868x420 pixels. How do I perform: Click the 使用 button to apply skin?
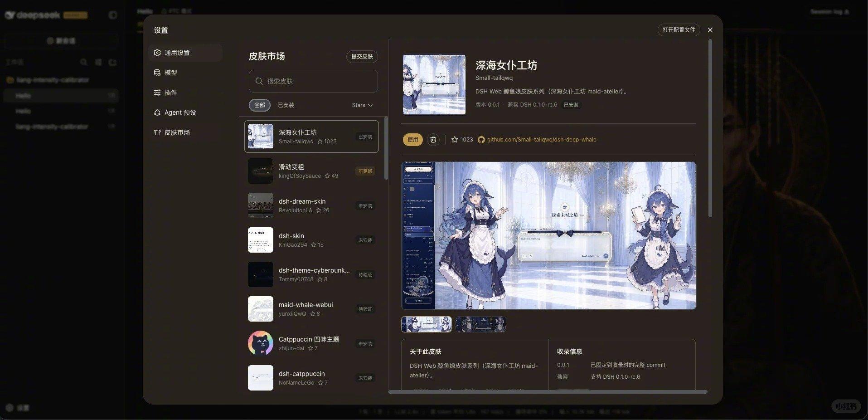pyautogui.click(x=412, y=140)
